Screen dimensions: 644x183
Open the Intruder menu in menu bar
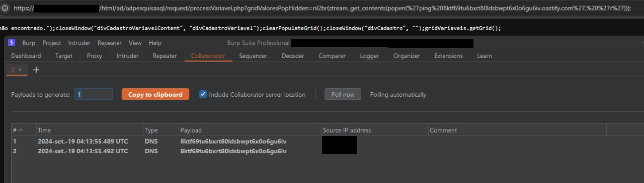click(79, 43)
